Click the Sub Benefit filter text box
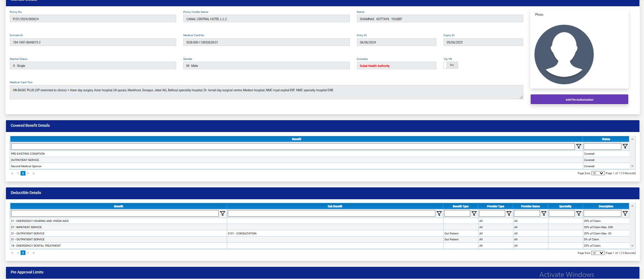 pos(331,214)
